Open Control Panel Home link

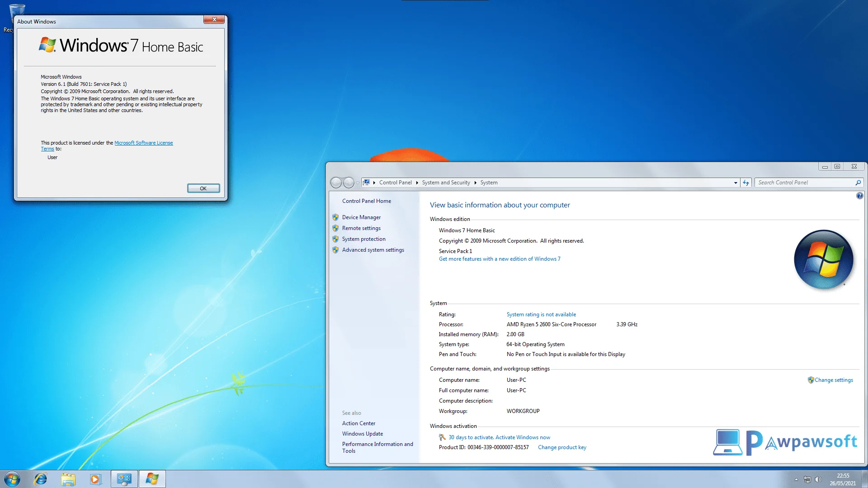[367, 201]
